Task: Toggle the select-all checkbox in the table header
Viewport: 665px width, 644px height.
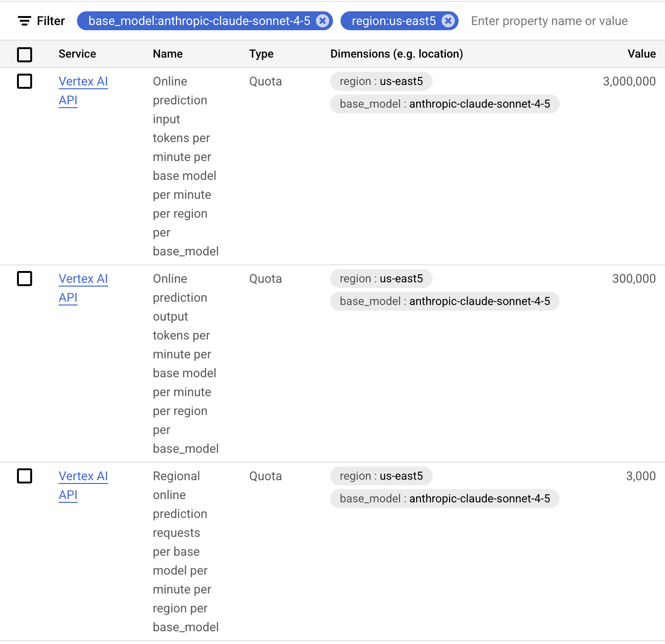Action: [25, 55]
